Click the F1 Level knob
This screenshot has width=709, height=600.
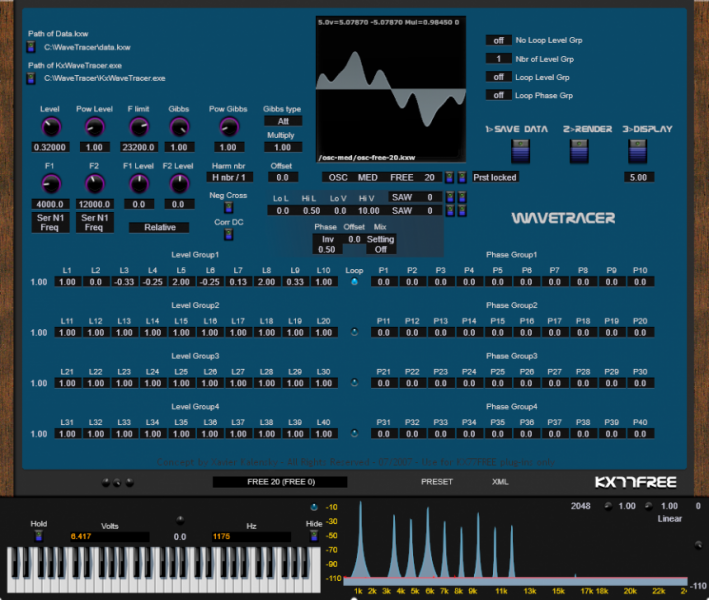pos(139,184)
